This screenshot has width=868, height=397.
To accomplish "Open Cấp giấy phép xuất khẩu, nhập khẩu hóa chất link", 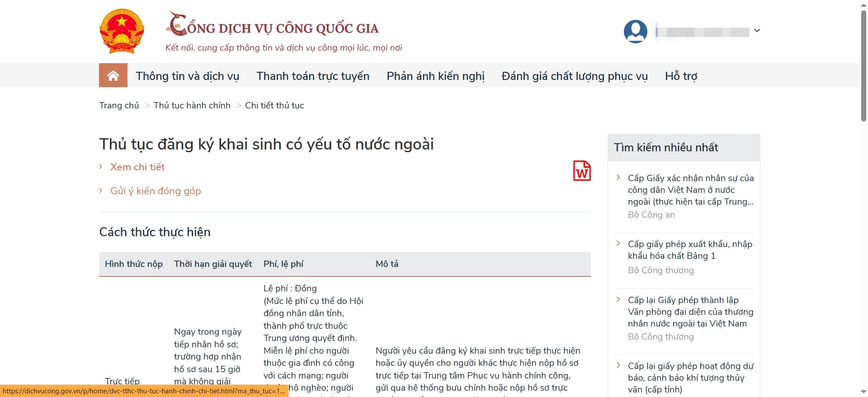I will 690,250.
